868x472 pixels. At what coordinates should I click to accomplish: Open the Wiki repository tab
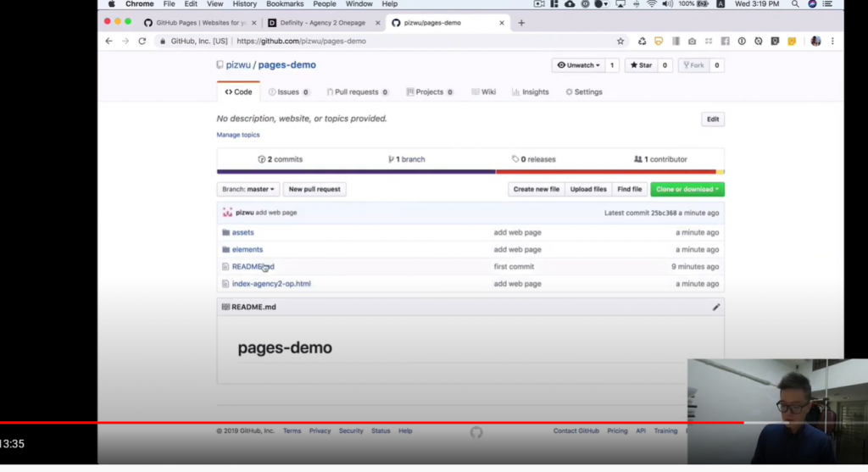click(484, 92)
